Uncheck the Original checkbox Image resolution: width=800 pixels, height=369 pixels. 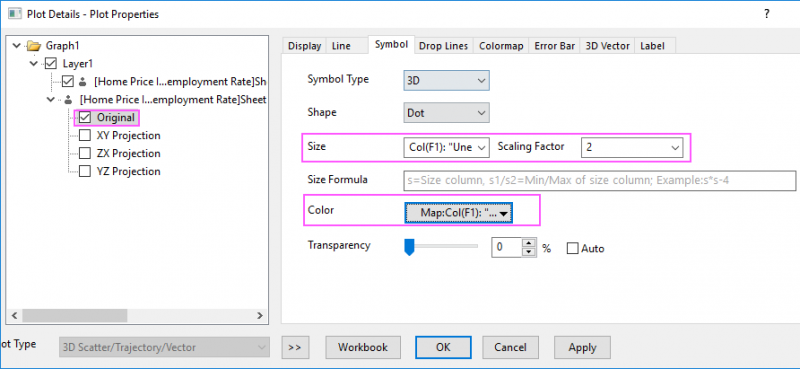pyautogui.click(x=85, y=117)
